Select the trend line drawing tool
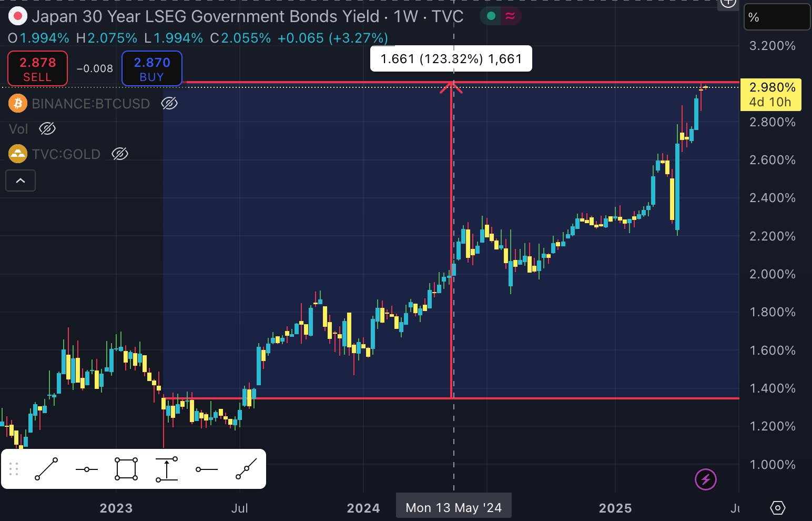Image resolution: width=812 pixels, height=521 pixels. coord(46,469)
